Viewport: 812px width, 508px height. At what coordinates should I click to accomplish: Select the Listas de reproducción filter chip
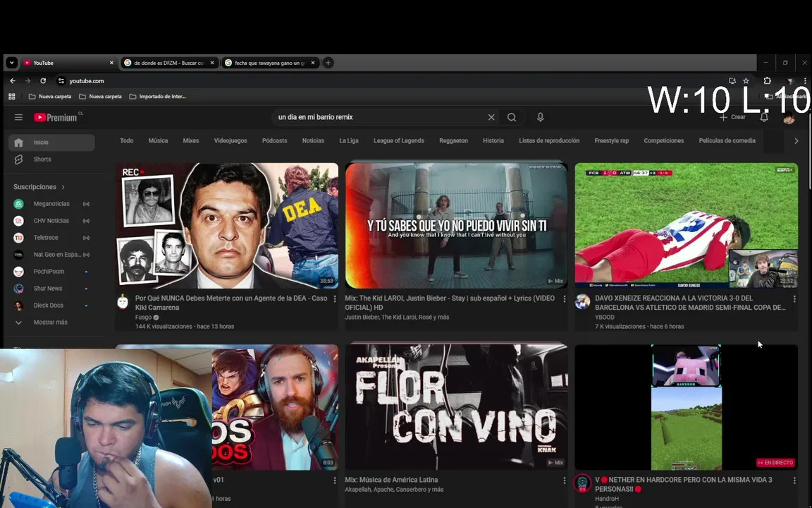coord(549,140)
